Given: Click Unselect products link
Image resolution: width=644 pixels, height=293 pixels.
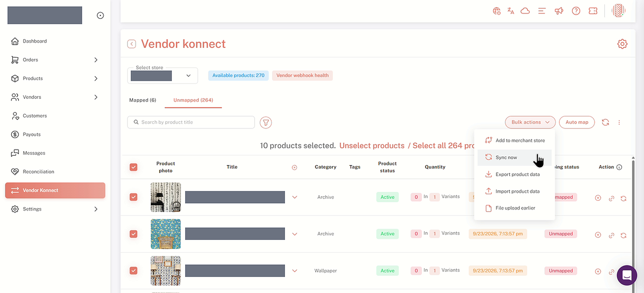Looking at the screenshot, I should pyautogui.click(x=372, y=146).
